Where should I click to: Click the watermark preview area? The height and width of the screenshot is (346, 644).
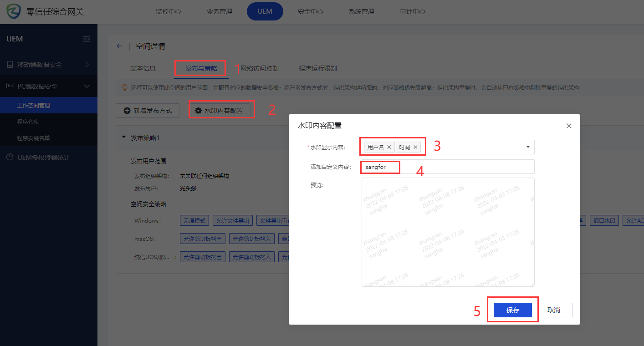click(x=448, y=232)
